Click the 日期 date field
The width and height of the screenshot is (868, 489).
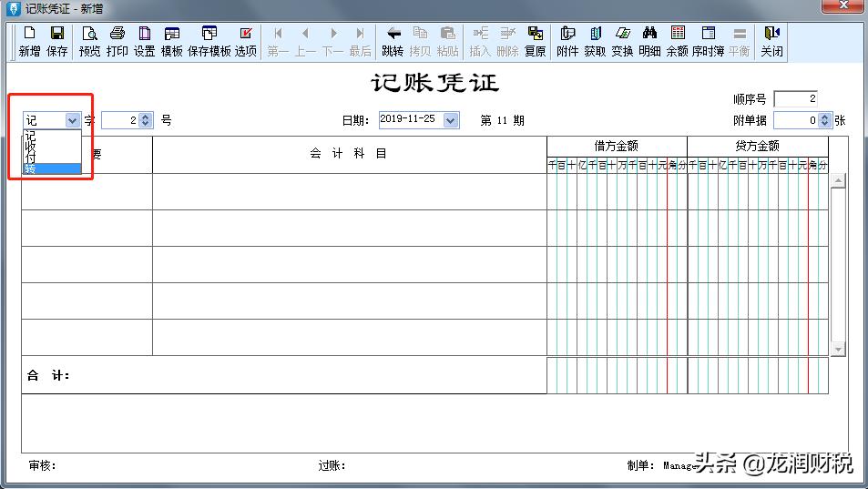coord(412,120)
